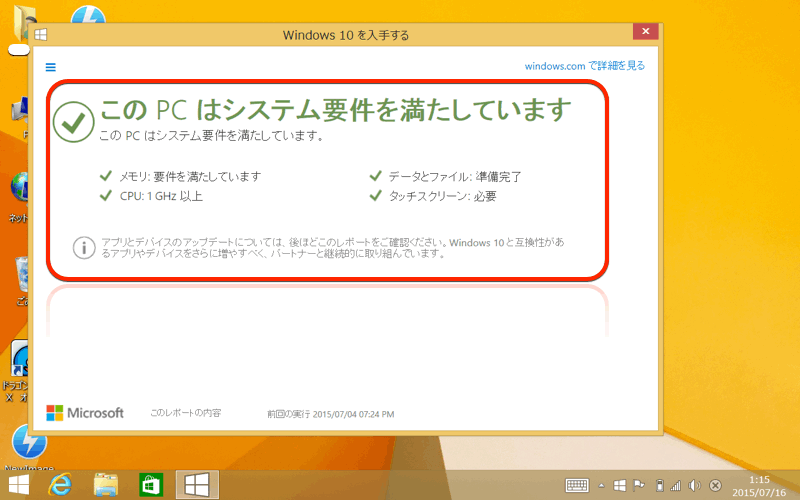Open the Action Center flag icon
The height and width of the screenshot is (500, 800).
pyautogui.click(x=639, y=485)
